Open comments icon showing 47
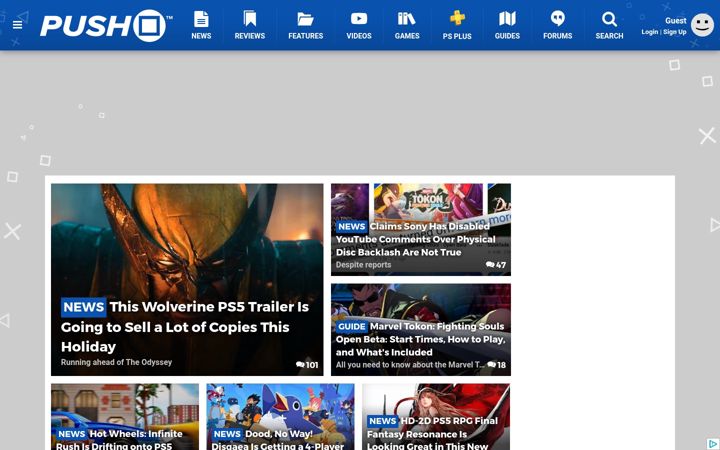 pyautogui.click(x=490, y=264)
